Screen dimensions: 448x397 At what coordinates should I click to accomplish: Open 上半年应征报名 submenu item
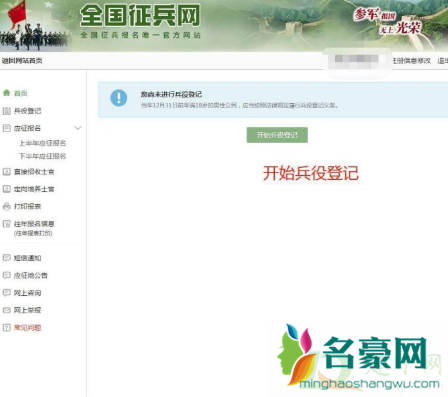(42, 143)
